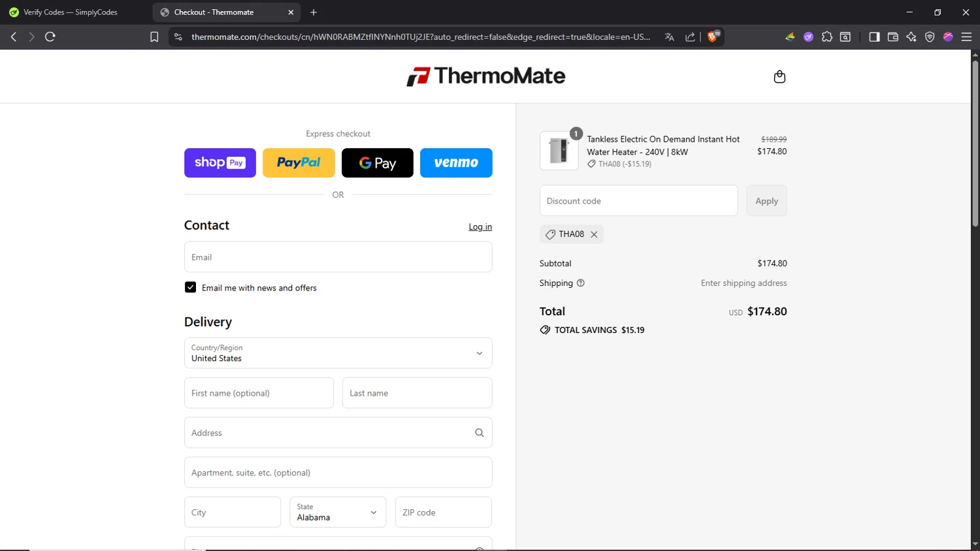Open Leo AI sparkle icon

click(911, 37)
